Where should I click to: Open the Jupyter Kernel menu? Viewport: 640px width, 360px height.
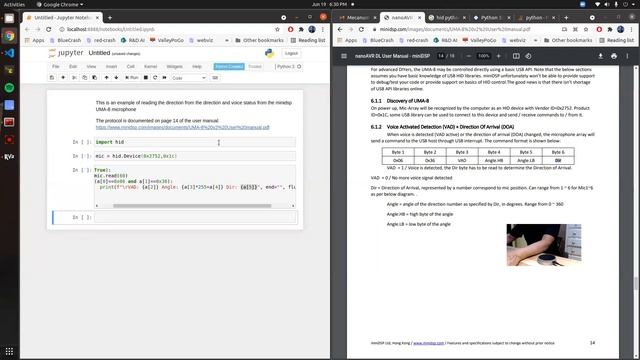tap(150, 67)
